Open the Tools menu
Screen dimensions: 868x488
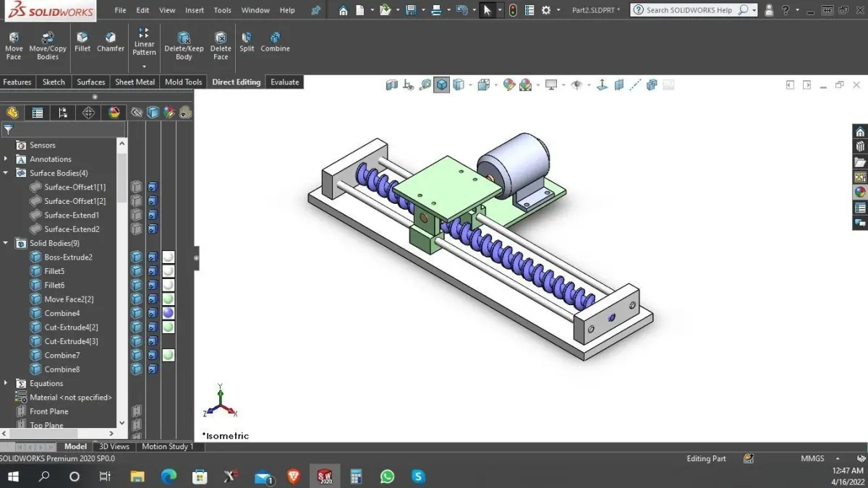223,10
